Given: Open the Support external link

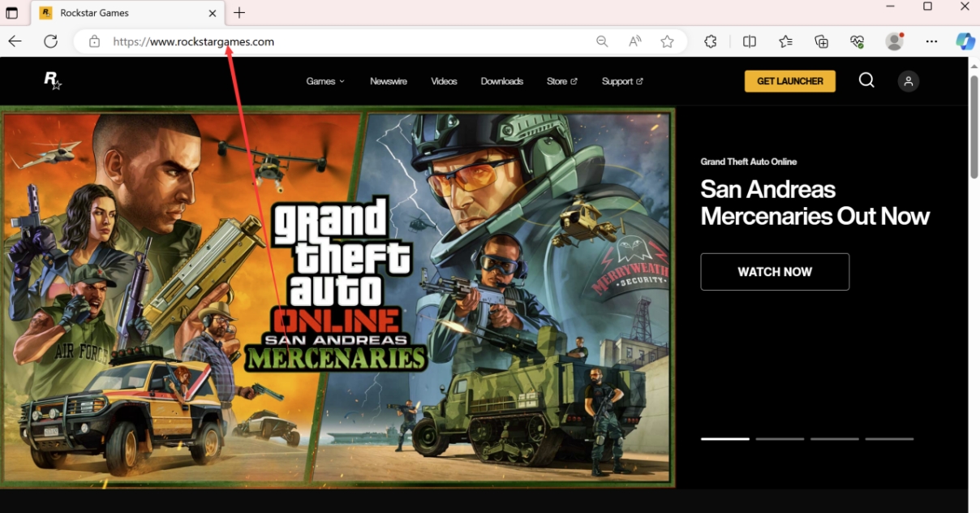Looking at the screenshot, I should point(622,81).
